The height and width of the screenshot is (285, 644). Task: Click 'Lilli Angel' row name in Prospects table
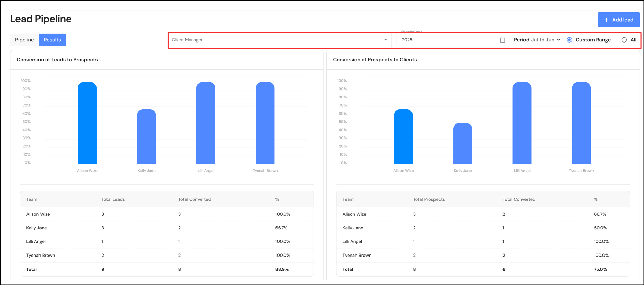pos(352,242)
